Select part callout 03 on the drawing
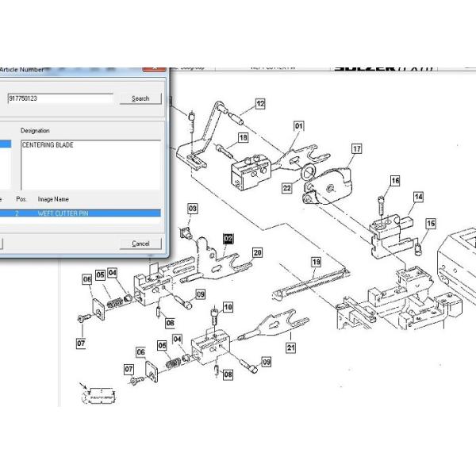476x476 pixels. 193,208
